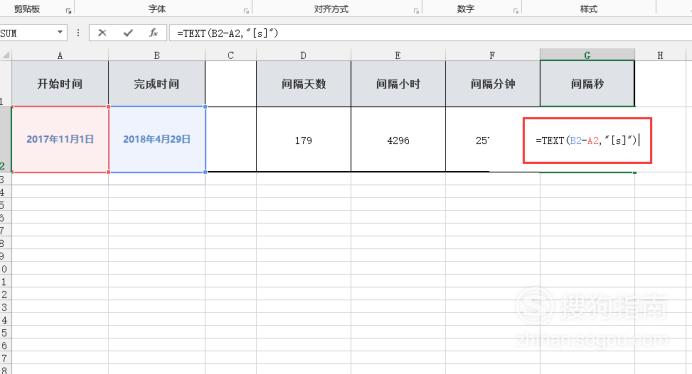Image resolution: width=692 pixels, height=374 pixels.
Task: Open Font group dialog launcher
Action: 246,11
